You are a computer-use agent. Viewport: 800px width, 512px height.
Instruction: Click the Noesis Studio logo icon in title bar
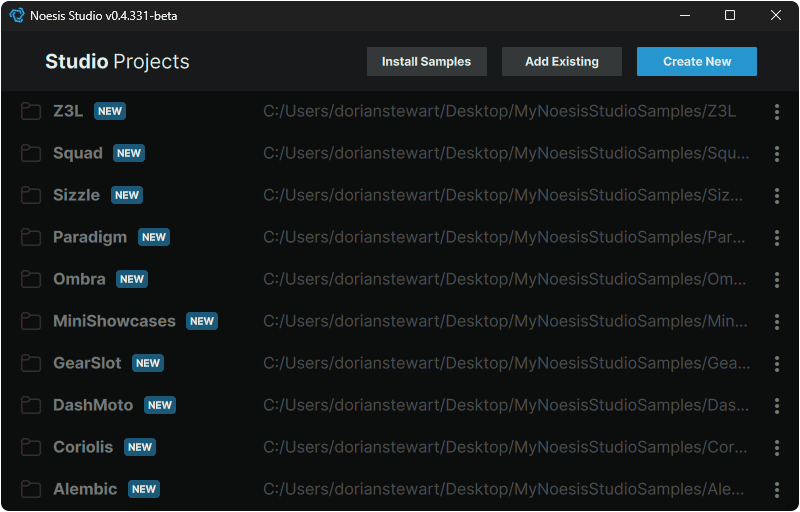click(x=17, y=15)
